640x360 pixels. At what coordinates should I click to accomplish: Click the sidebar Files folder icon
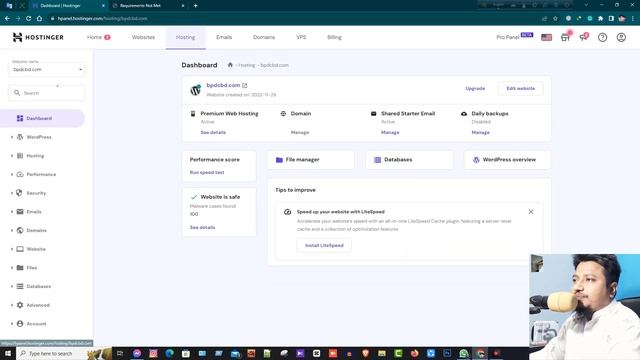point(20,268)
